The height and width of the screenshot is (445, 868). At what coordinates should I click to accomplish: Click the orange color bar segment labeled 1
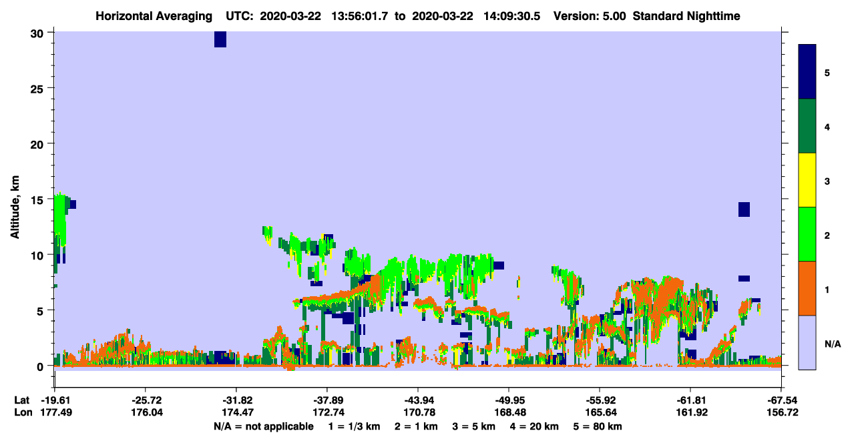click(807, 288)
